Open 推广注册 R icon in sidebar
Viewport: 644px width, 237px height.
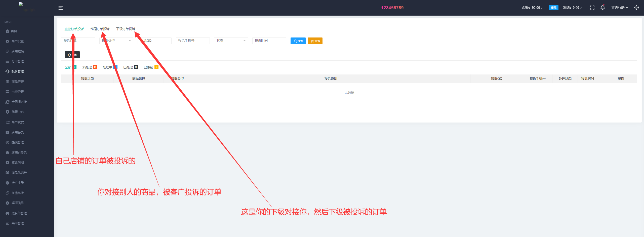(x=7, y=183)
